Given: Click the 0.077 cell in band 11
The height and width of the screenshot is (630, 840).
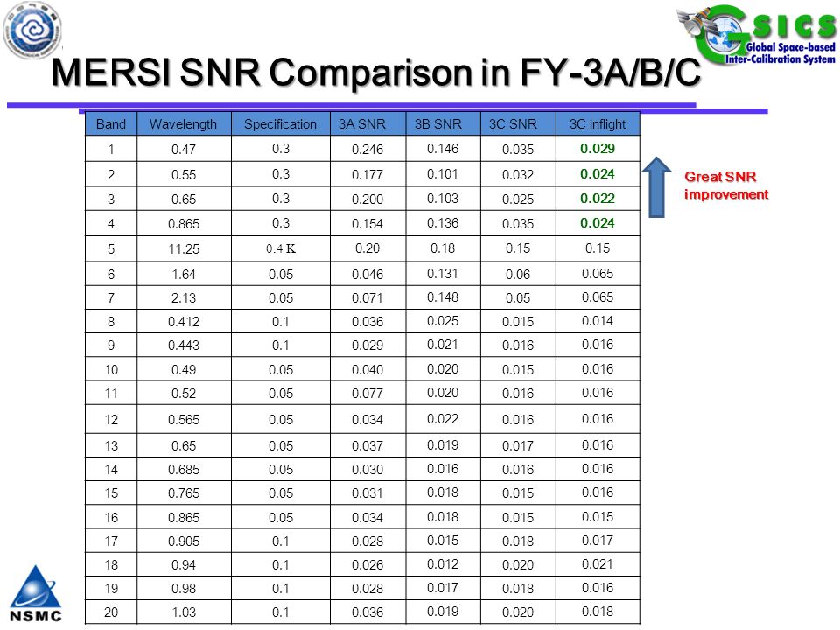Looking at the screenshot, I should (367, 394).
